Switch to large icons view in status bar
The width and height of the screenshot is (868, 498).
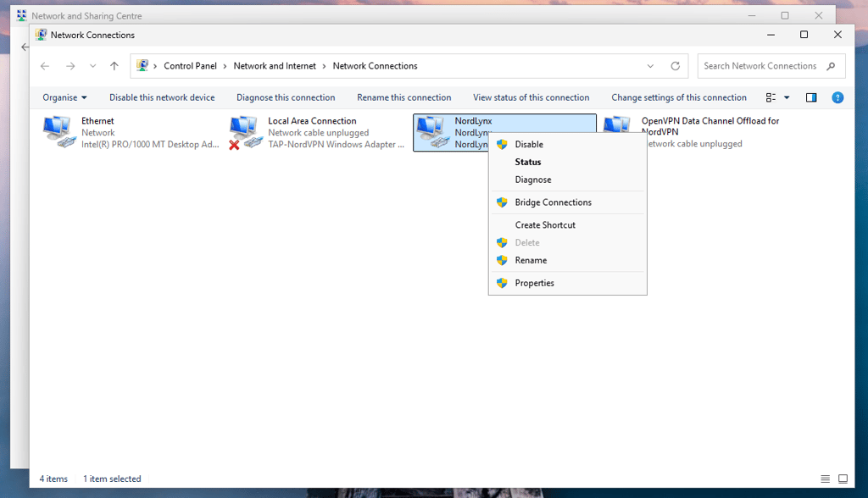[843, 479]
